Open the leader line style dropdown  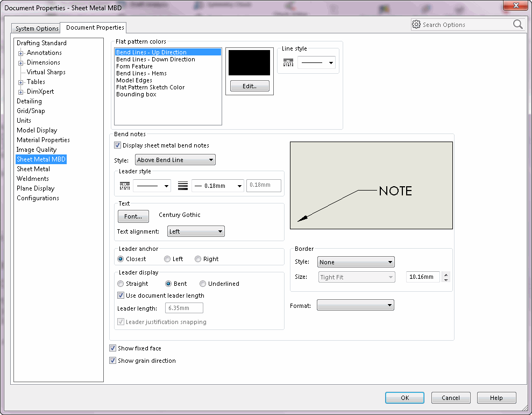click(152, 186)
